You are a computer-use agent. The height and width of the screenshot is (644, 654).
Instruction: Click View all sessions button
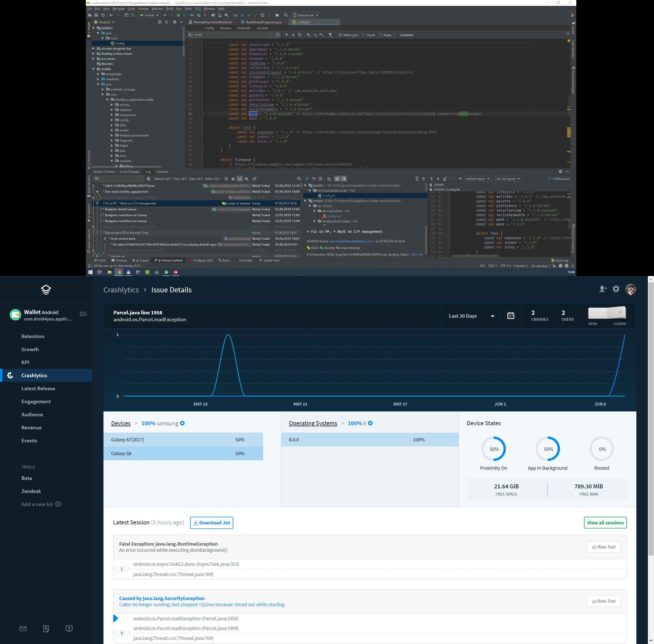click(x=605, y=523)
